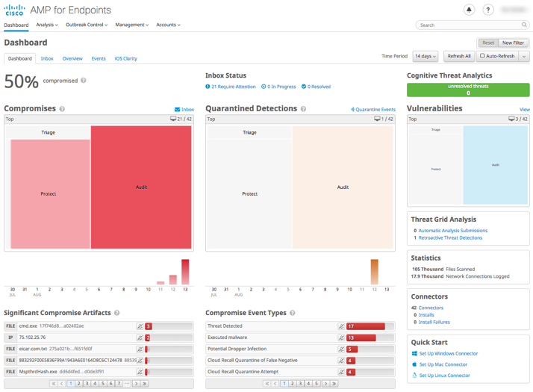Click the notifications bell icon

tap(469, 10)
